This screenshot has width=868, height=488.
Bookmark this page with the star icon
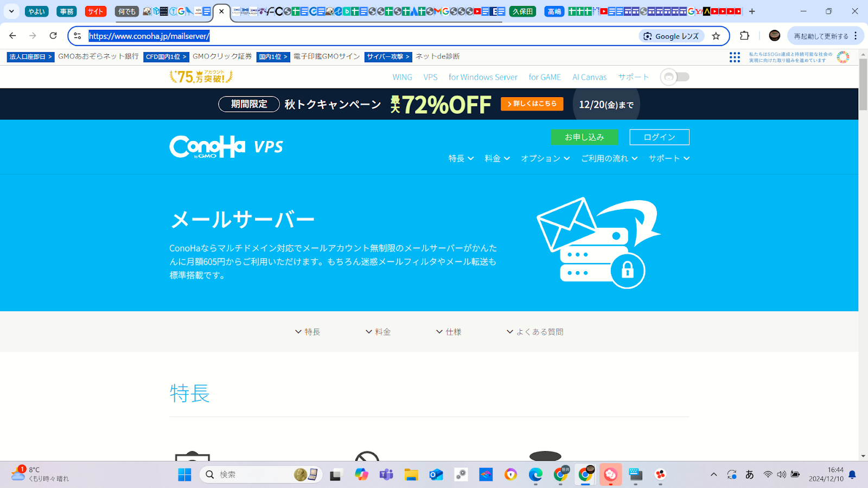click(716, 36)
